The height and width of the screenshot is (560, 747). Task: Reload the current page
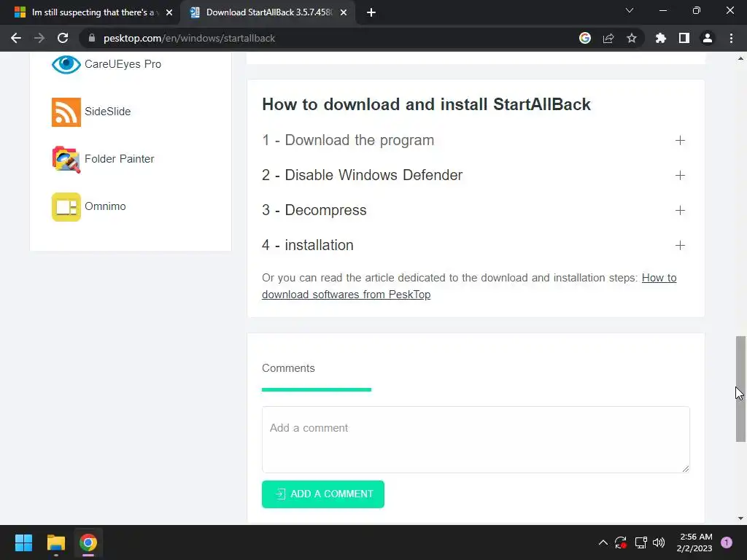[63, 38]
